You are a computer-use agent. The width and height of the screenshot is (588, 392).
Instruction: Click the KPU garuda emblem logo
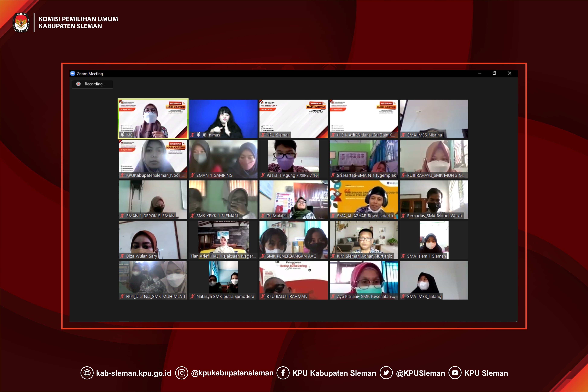pyautogui.click(x=21, y=22)
